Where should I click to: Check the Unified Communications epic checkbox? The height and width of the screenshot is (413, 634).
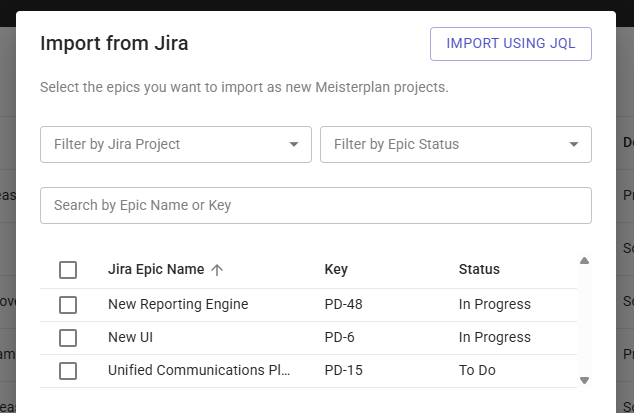pos(68,371)
